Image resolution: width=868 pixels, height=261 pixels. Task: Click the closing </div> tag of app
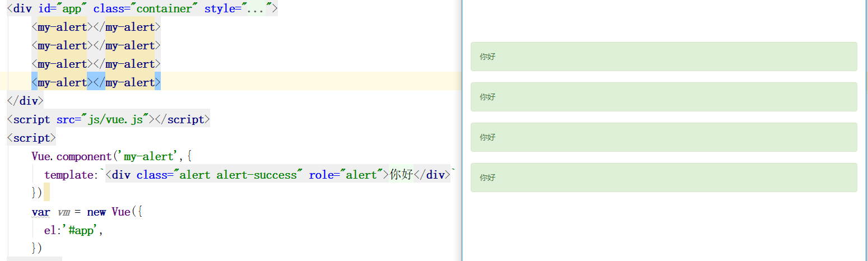(x=25, y=101)
